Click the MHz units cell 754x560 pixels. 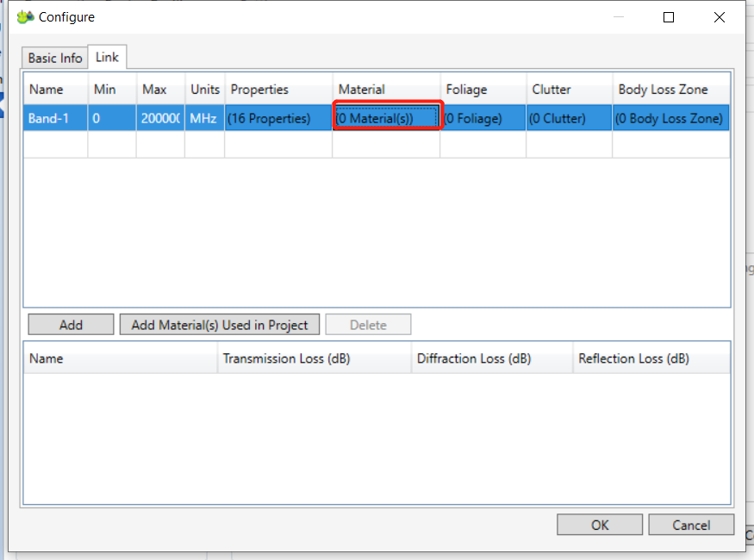point(204,118)
